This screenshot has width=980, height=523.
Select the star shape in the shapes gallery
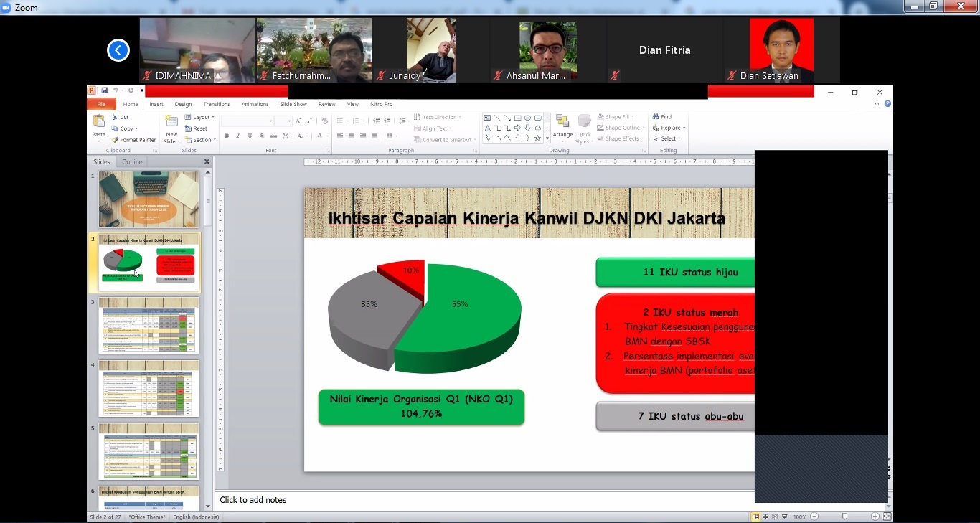tap(537, 138)
